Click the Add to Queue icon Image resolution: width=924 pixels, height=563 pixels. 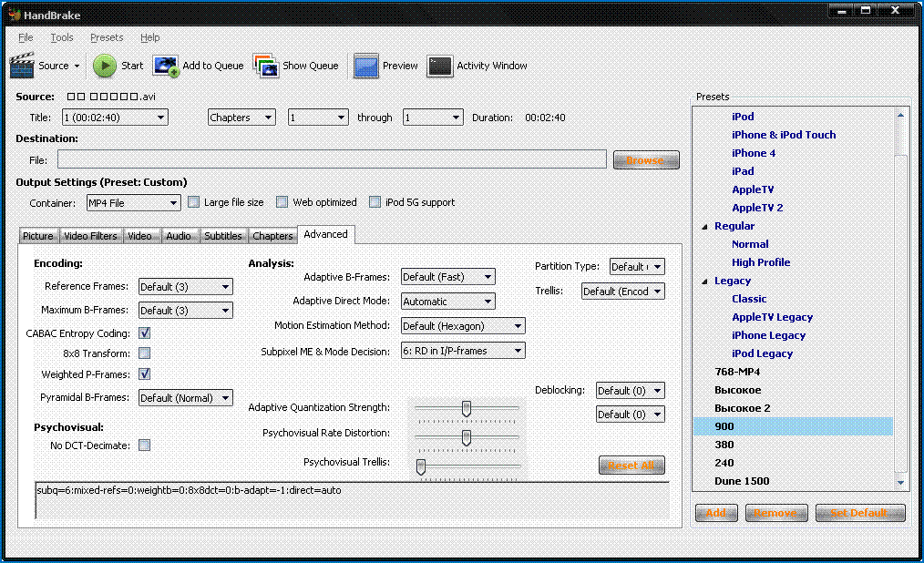coord(166,66)
